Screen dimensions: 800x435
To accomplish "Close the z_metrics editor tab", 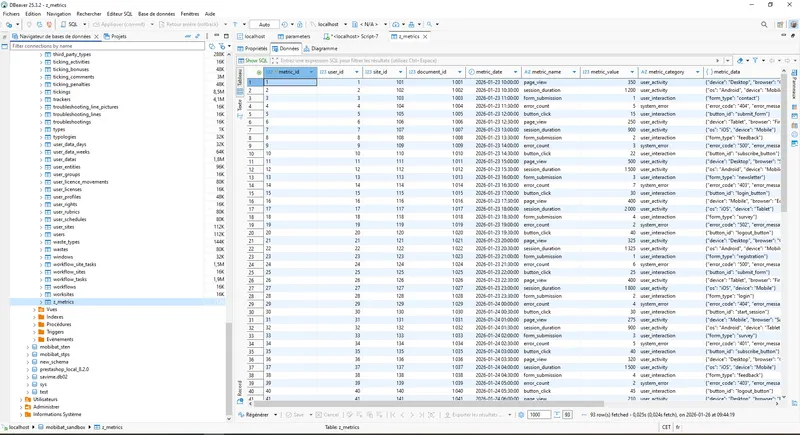I will tap(425, 36).
